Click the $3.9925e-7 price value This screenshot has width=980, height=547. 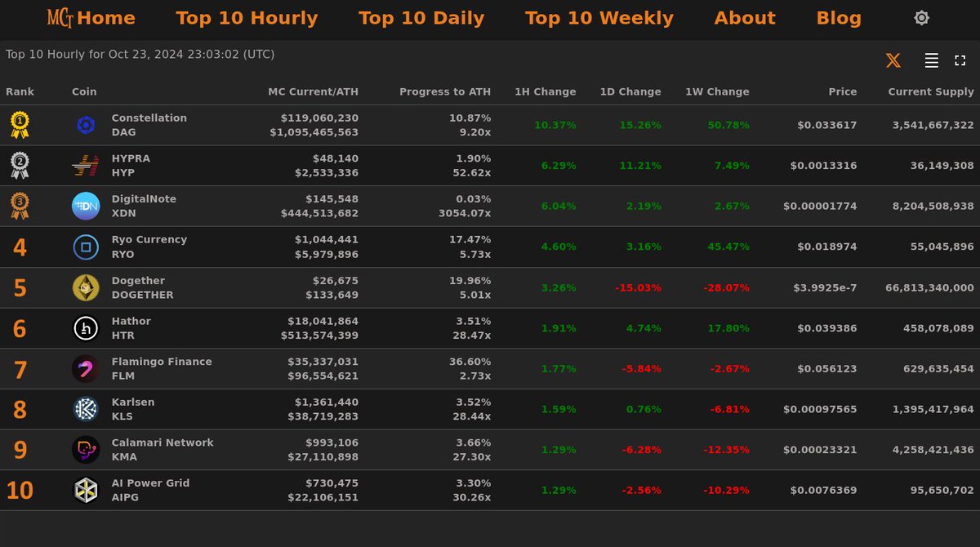click(825, 287)
